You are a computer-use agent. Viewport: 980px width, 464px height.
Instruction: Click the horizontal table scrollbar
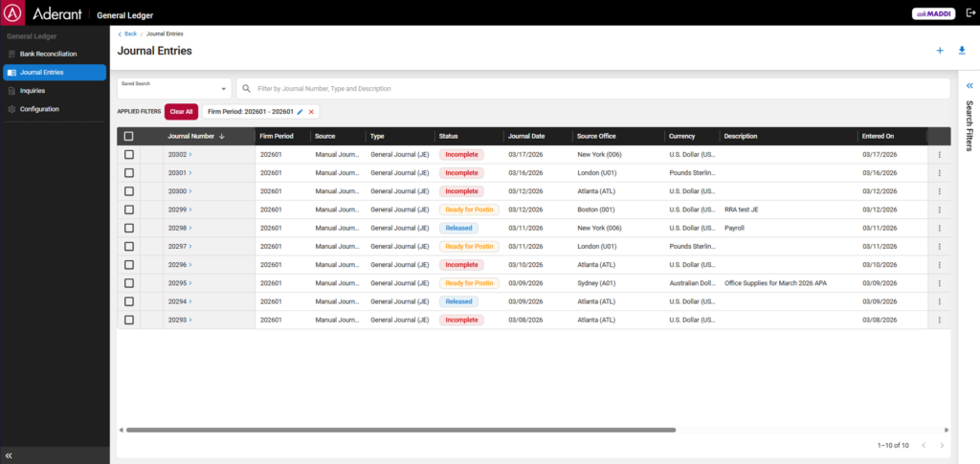click(401, 430)
